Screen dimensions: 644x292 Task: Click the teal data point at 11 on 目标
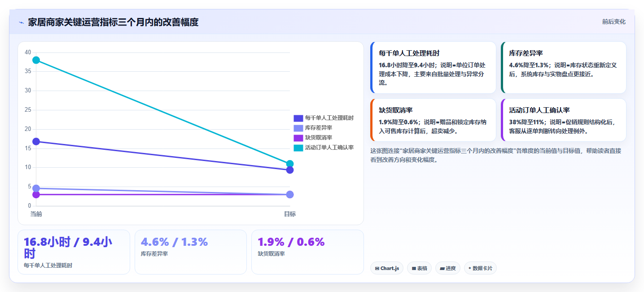(290, 164)
